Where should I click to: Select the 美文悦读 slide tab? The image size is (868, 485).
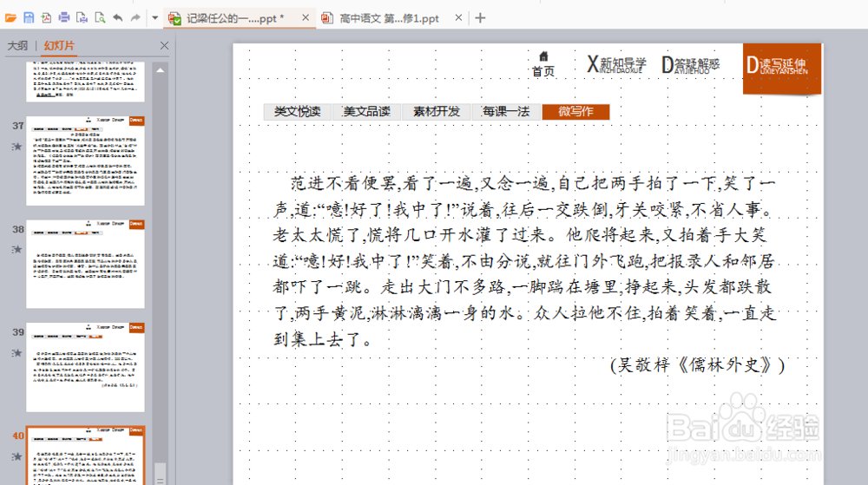[x=297, y=112]
